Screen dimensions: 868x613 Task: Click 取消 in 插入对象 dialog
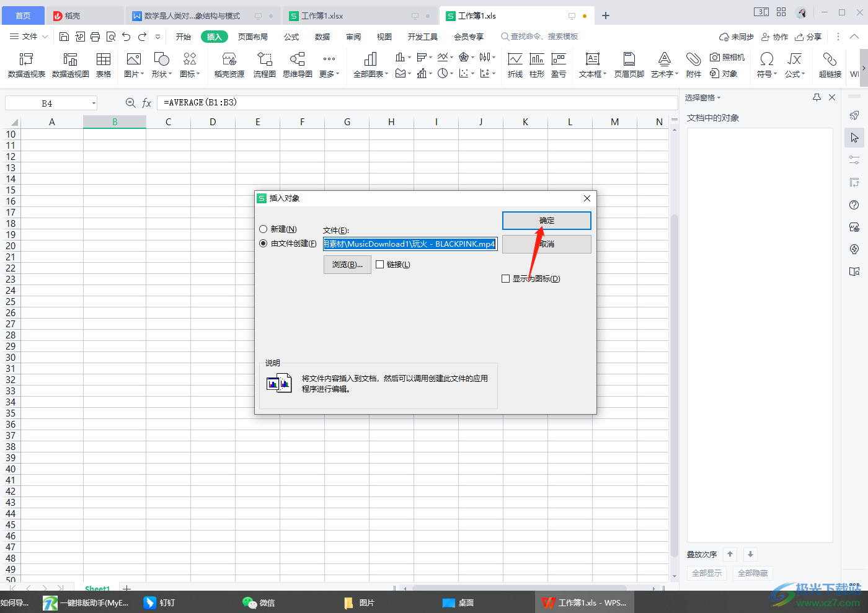coord(547,244)
